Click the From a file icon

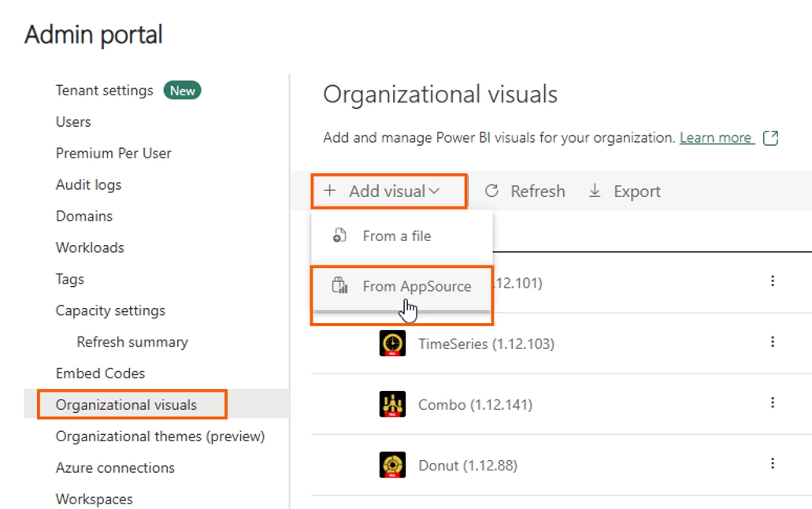[339, 236]
